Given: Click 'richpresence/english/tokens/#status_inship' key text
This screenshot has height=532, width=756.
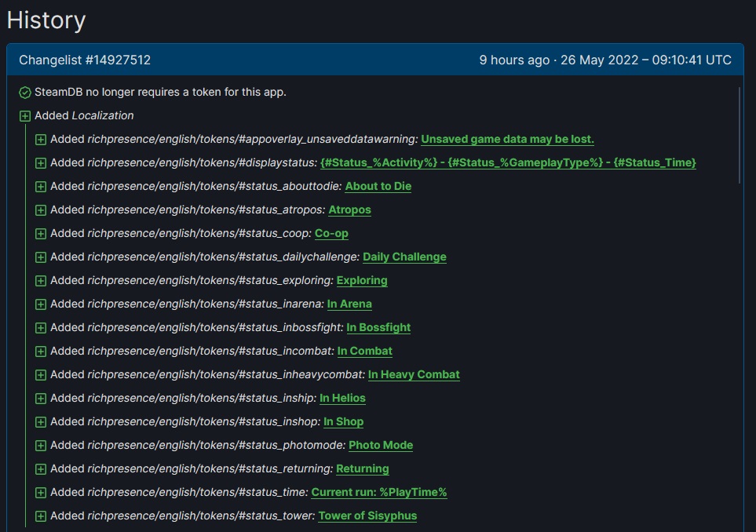Looking at the screenshot, I should point(202,398).
